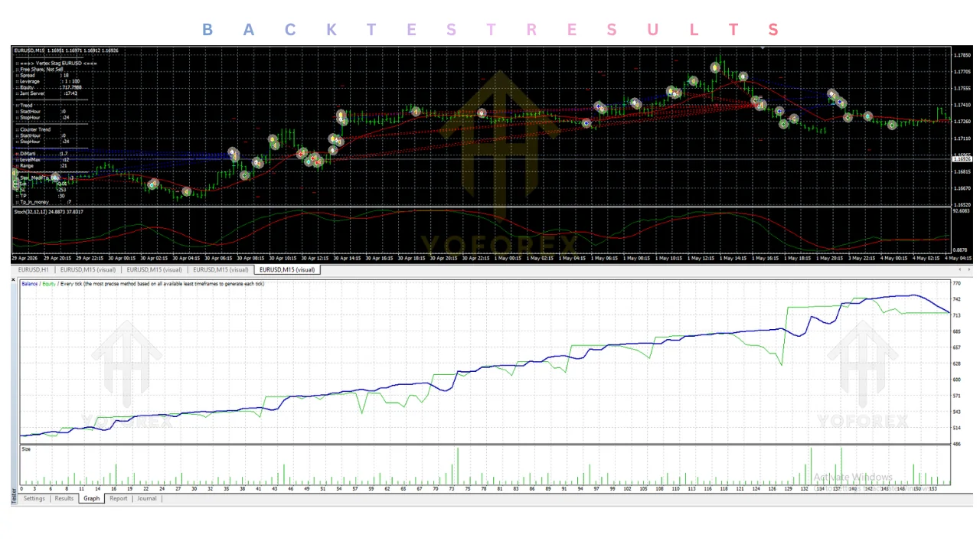Viewport: 980px width, 551px height.
Task: Click the 'Vertex Stag EURUSD' title line
Action: pyautogui.click(x=57, y=63)
